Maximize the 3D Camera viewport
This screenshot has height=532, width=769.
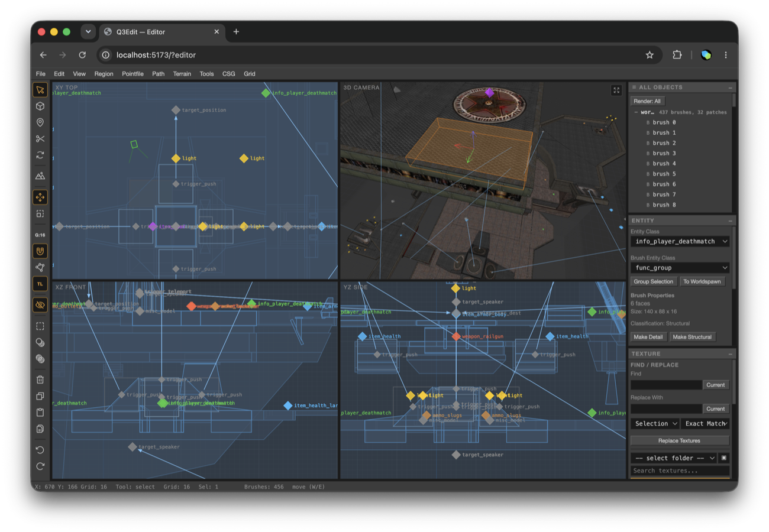616,90
